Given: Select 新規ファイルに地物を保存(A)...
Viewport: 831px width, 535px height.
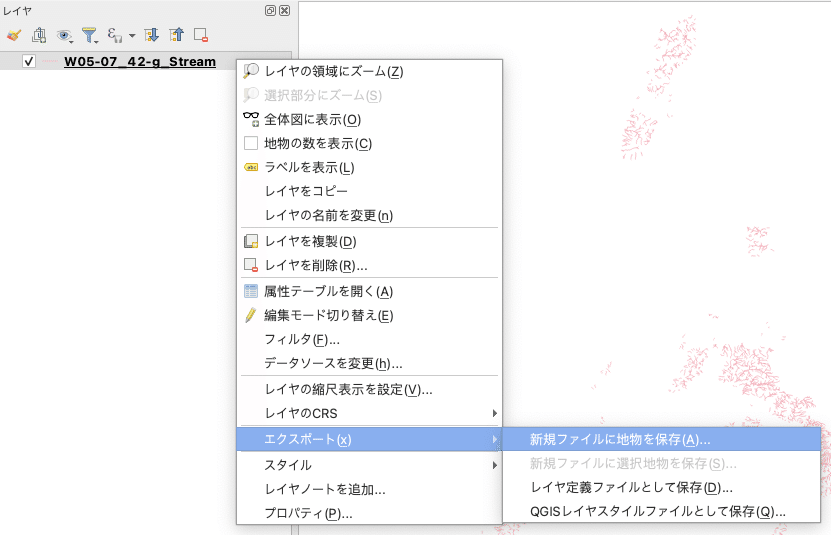Looking at the screenshot, I should tap(661, 439).
